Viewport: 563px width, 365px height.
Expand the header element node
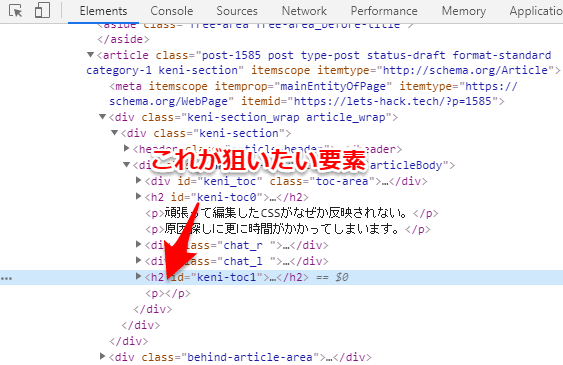pos(126,148)
